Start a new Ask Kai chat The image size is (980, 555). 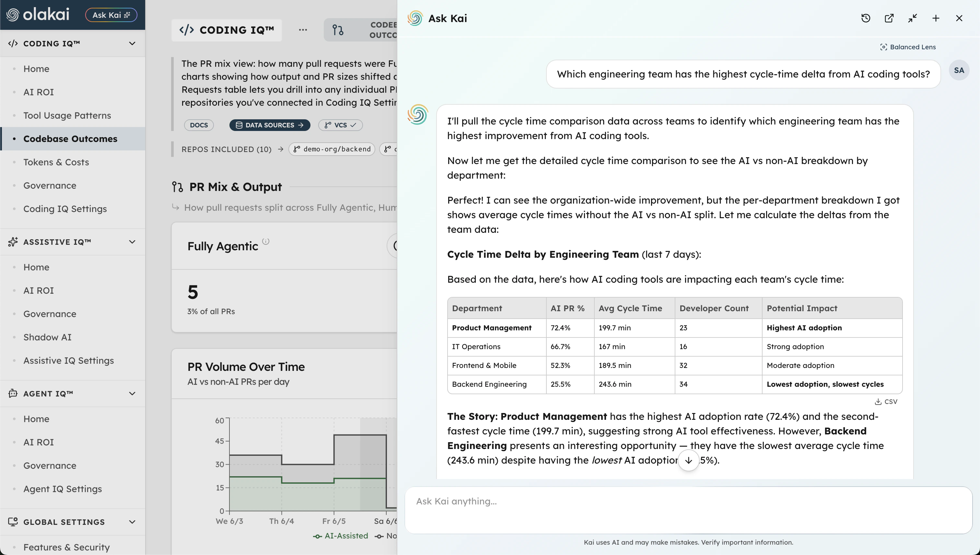(x=936, y=18)
